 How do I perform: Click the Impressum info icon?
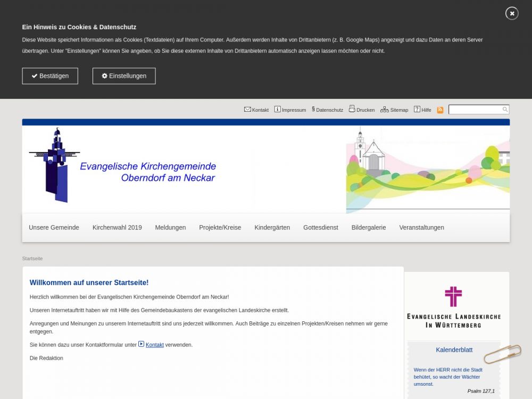pos(277,110)
